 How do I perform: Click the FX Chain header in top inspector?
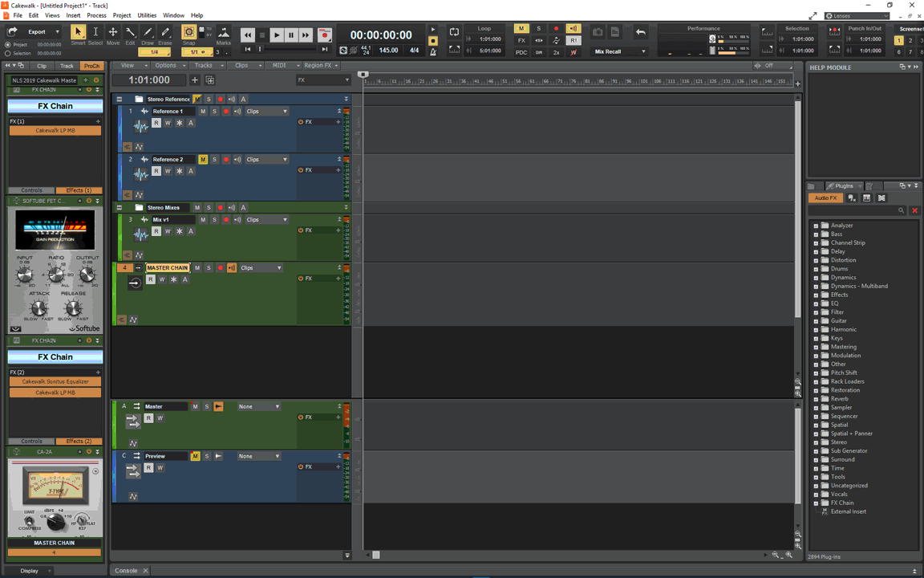click(x=55, y=106)
